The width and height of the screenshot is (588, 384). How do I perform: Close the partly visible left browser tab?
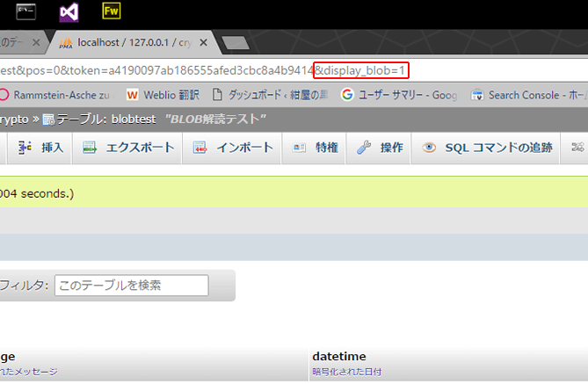point(36,43)
